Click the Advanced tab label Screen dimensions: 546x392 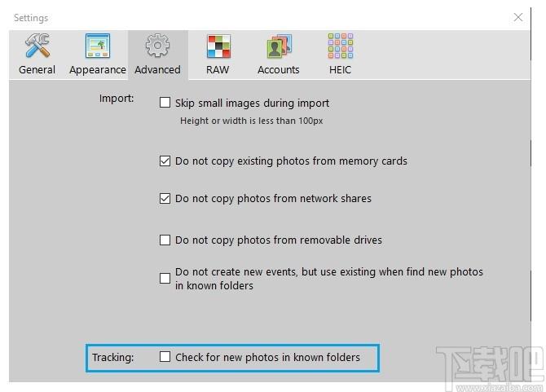(157, 70)
